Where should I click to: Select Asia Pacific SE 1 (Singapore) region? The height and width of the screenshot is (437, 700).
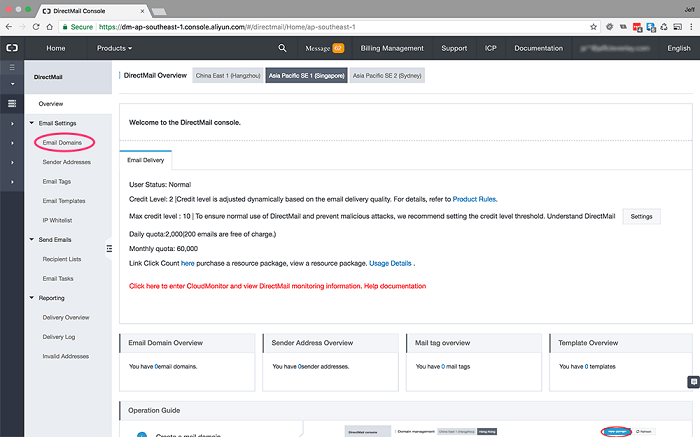coord(306,75)
